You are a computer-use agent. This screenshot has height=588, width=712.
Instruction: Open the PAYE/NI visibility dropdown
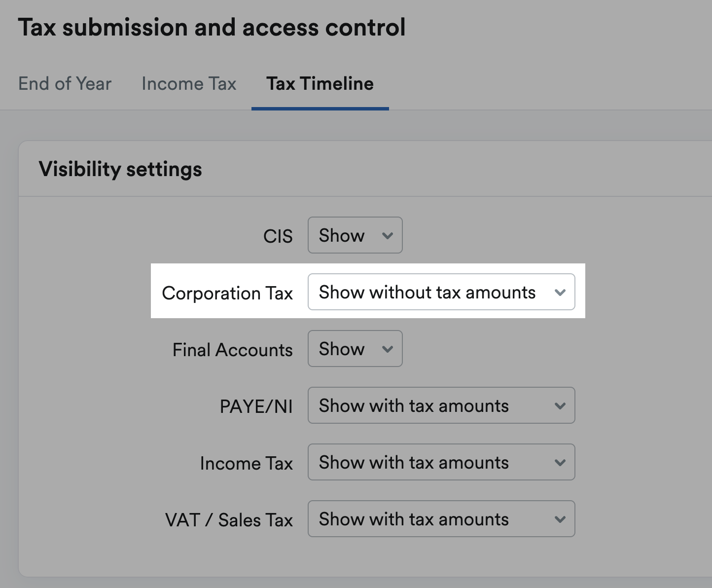pos(441,405)
